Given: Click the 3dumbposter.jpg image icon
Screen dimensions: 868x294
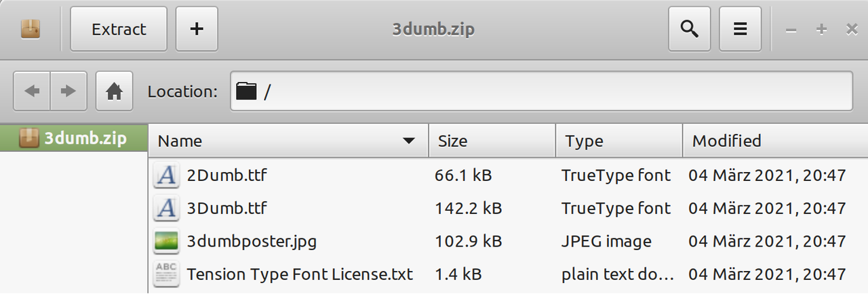Looking at the screenshot, I should click(166, 241).
